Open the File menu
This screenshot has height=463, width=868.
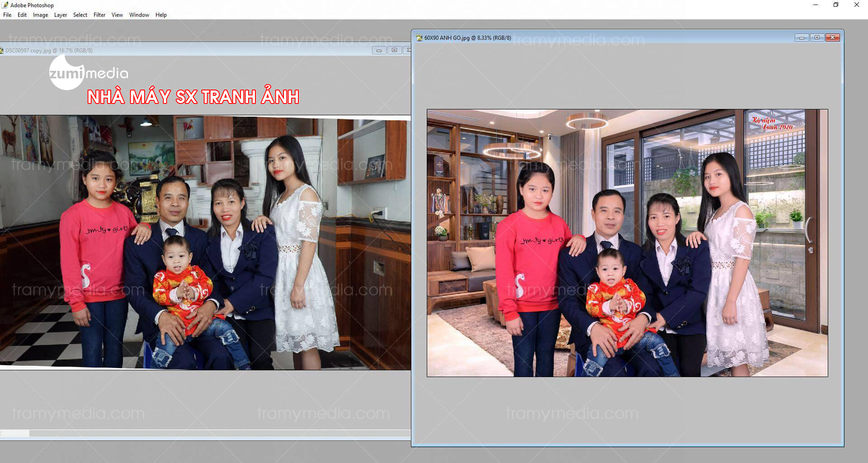pyautogui.click(x=7, y=15)
